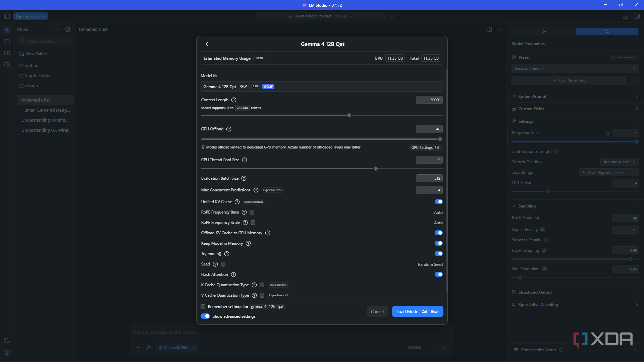
Task: Expand the Structured Output section
Action: (x=575, y=292)
